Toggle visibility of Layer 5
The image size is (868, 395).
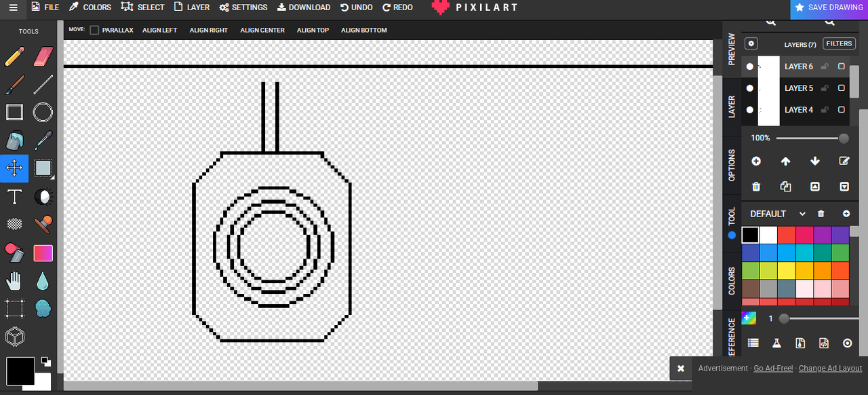coord(750,88)
